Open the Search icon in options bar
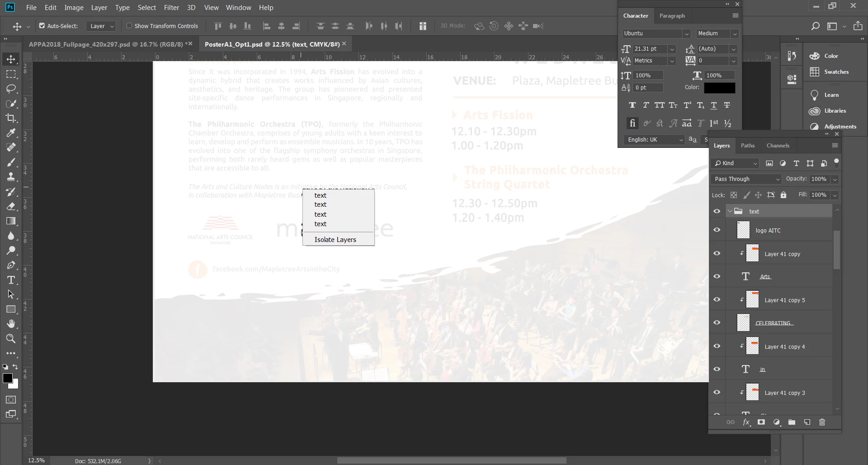Image resolution: width=868 pixels, height=465 pixels. pos(815,26)
